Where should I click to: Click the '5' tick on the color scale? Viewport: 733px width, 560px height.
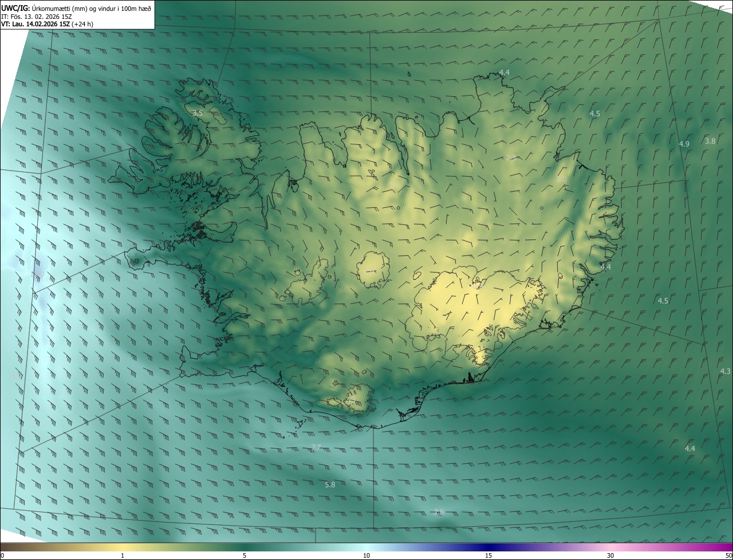tap(245, 555)
